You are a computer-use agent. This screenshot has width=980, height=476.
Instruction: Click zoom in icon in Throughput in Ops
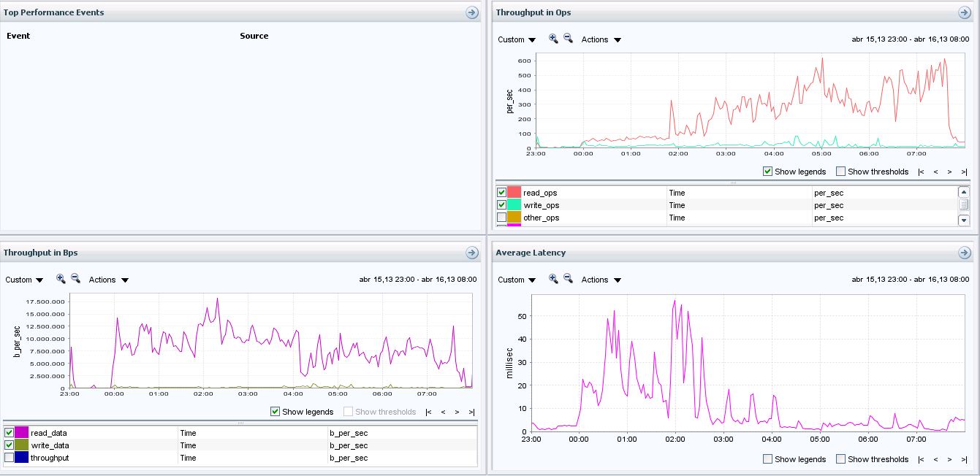(553, 39)
